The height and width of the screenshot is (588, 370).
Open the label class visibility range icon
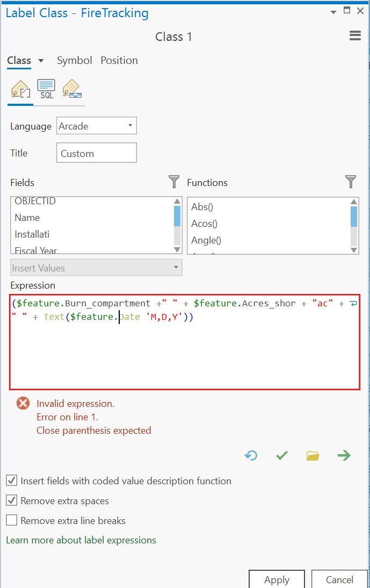point(72,89)
